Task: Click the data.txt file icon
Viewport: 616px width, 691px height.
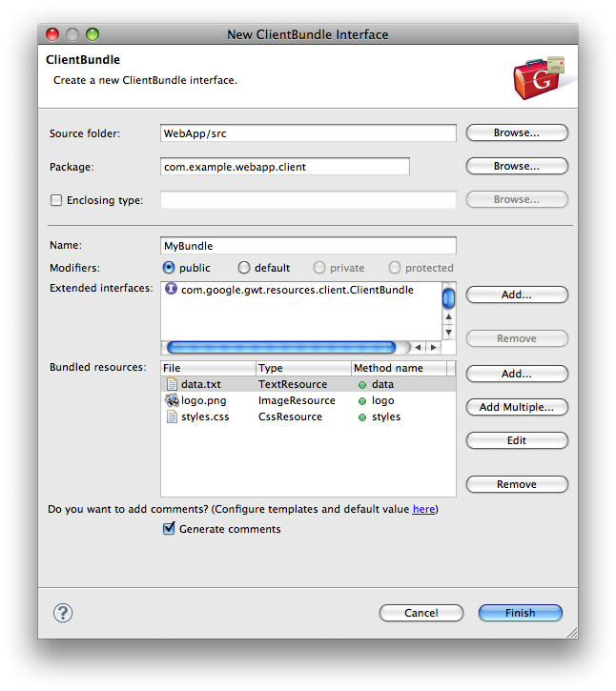Action: pyautogui.click(x=172, y=384)
